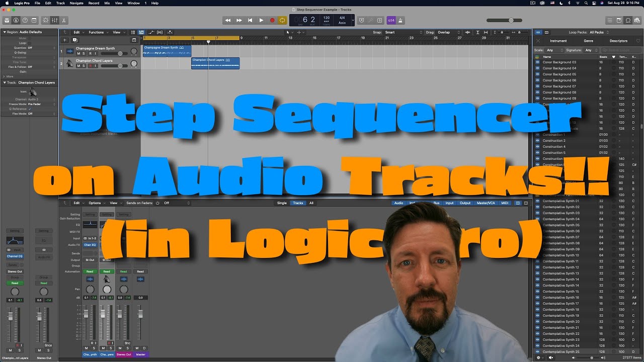Select the Champagne Dream Synth region

click(167, 51)
